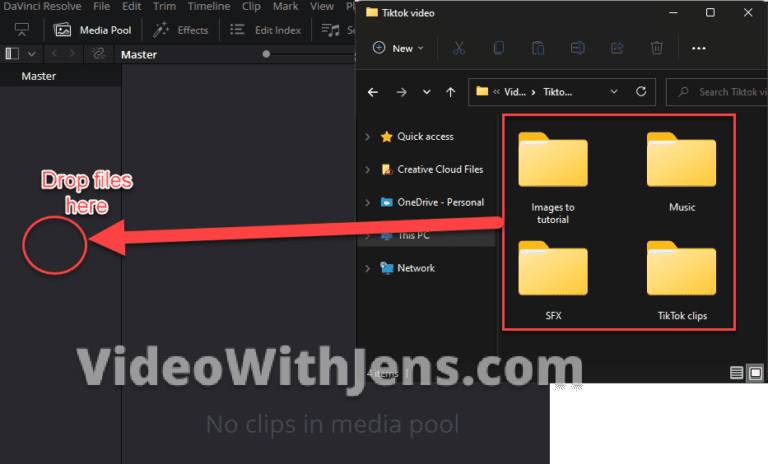Open the View menu
The height and width of the screenshot is (464, 768).
pos(322,6)
